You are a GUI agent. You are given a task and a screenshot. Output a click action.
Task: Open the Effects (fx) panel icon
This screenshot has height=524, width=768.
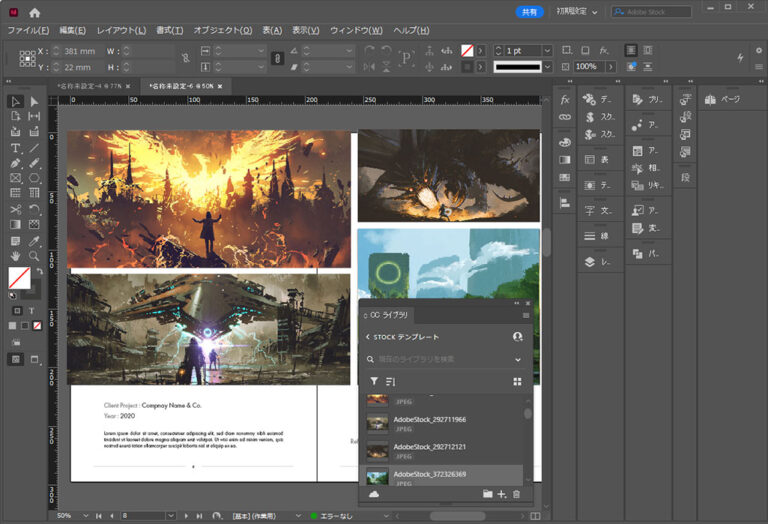tap(565, 100)
